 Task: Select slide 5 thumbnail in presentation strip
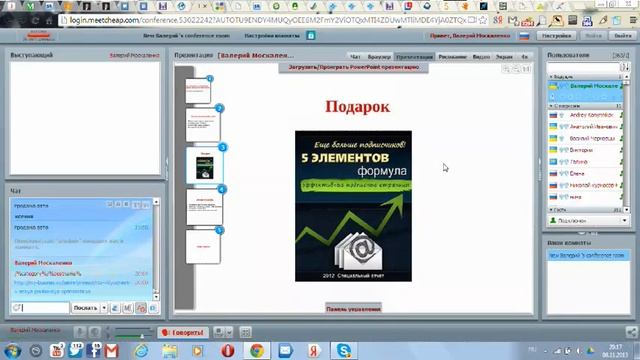tap(203, 247)
